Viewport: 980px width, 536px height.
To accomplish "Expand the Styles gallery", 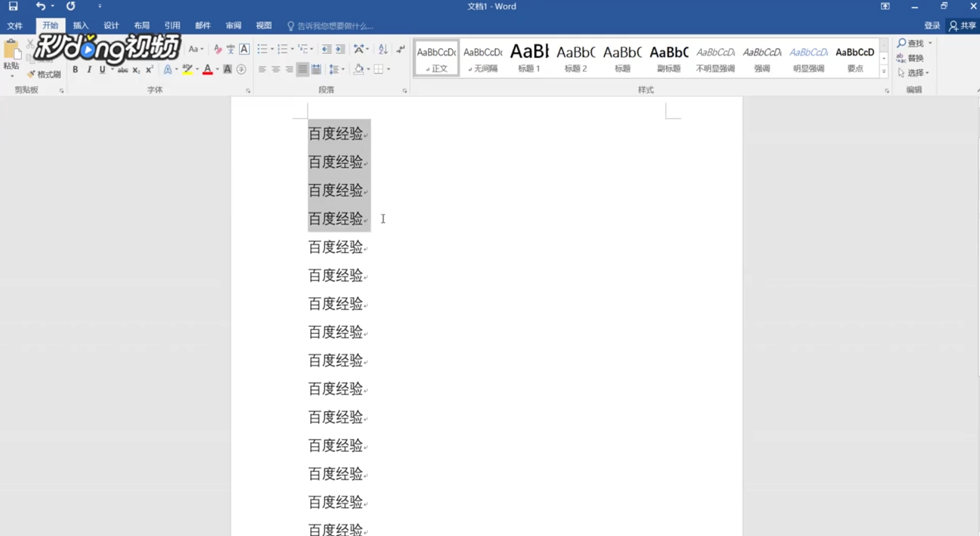I will 884,72.
